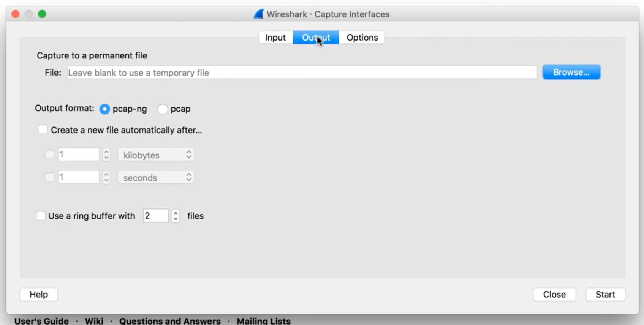Viewport: 644px width, 325px height.
Task: Adjust the seconds value stepper
Action: (x=106, y=177)
